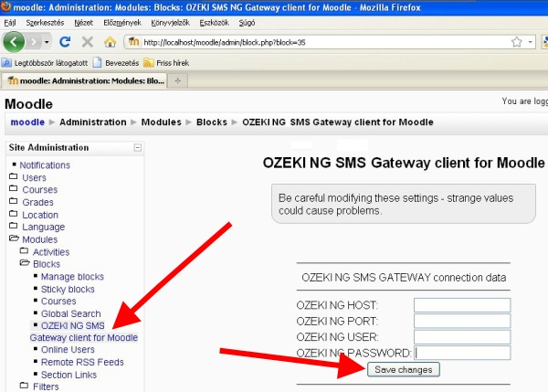Click the browser Back arrow button

click(15, 41)
